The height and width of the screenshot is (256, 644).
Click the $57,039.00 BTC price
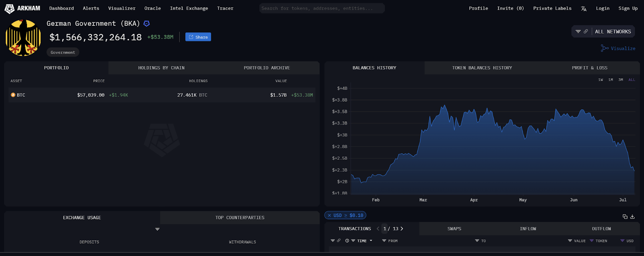pyautogui.click(x=91, y=95)
